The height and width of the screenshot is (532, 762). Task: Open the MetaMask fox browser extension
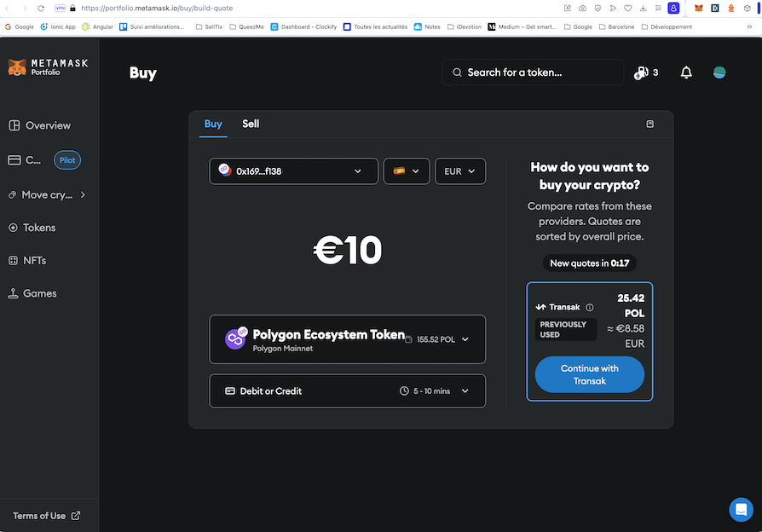coord(699,8)
